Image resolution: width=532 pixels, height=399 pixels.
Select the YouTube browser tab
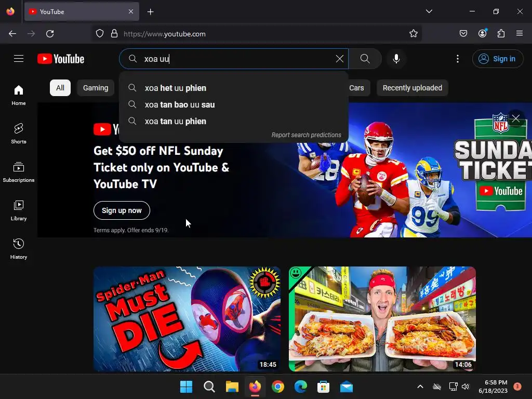coord(82,11)
